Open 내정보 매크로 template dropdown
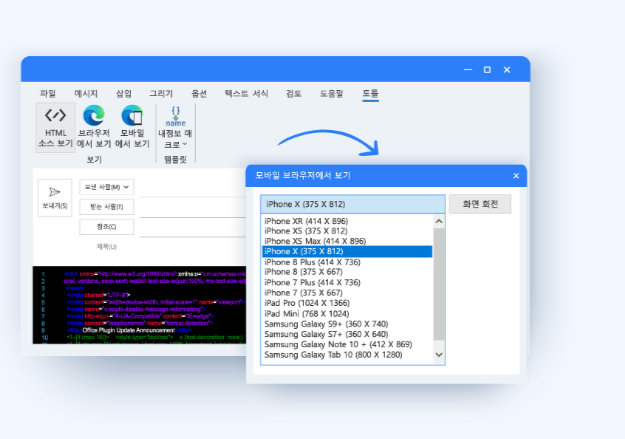The width and height of the screenshot is (625, 439). [x=175, y=128]
